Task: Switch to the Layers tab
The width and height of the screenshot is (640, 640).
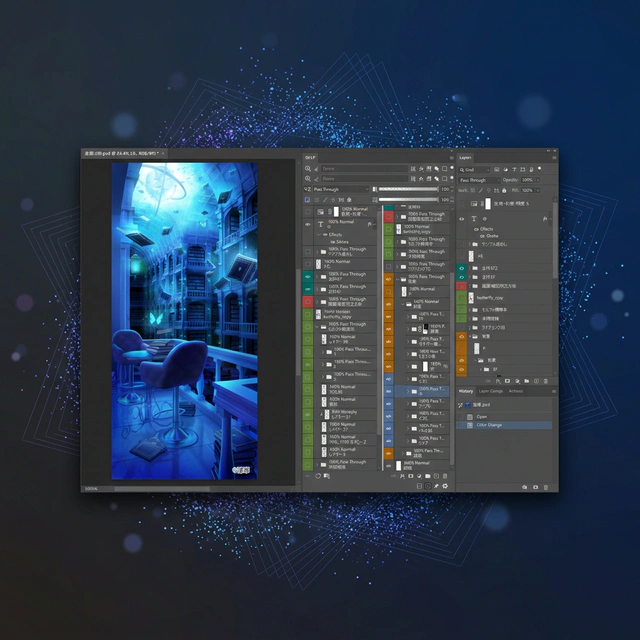Action: click(465, 158)
